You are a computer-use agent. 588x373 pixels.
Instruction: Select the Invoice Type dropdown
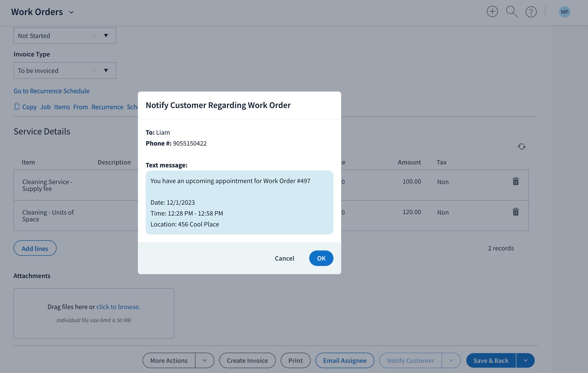(x=65, y=70)
